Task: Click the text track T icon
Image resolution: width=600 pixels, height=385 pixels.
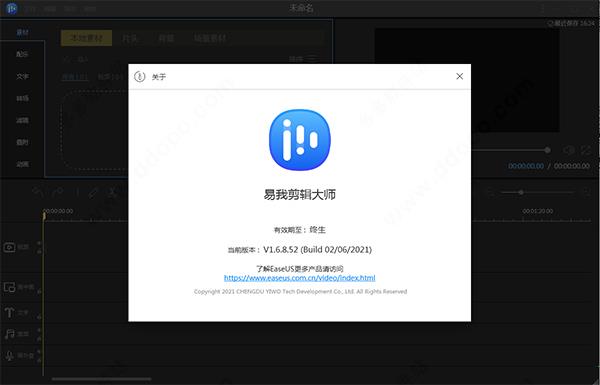Action: pyautogui.click(x=9, y=312)
